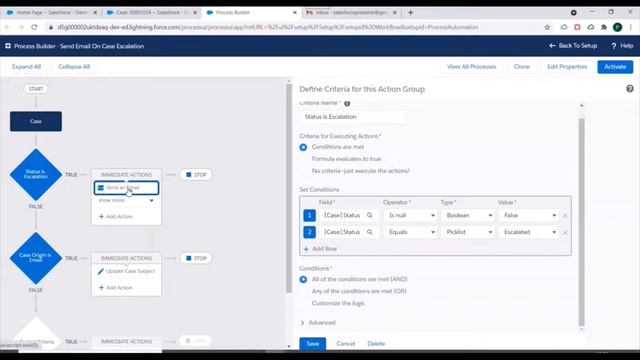The width and height of the screenshot is (640, 360).
Task: Switch to Home Page Salesforce tab
Action: pyautogui.click(x=51, y=13)
